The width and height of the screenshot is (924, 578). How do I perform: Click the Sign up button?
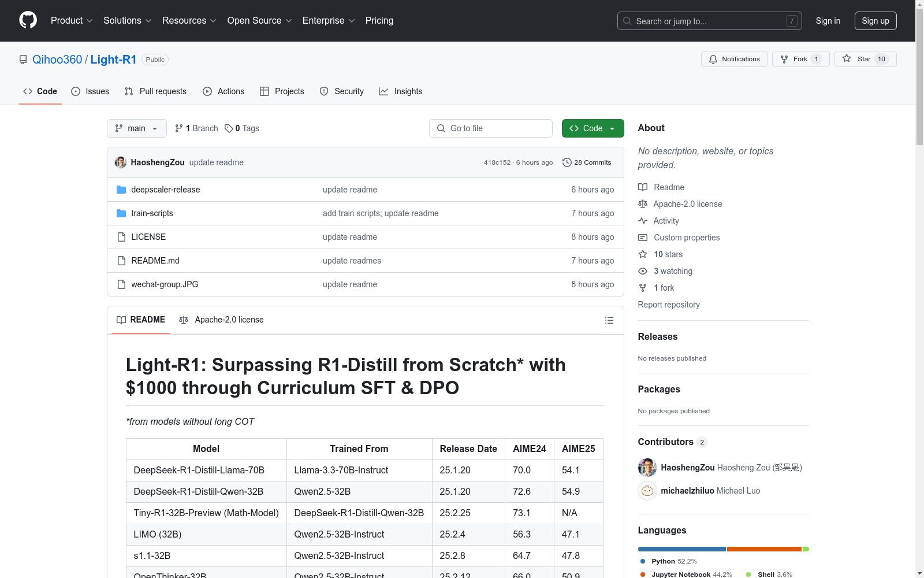pos(875,21)
